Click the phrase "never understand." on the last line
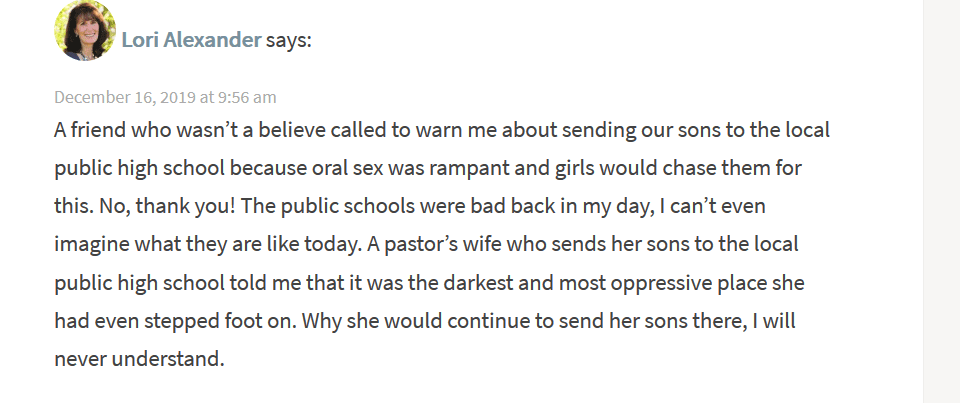Screen dimensions: 960x403 [x=140, y=358]
